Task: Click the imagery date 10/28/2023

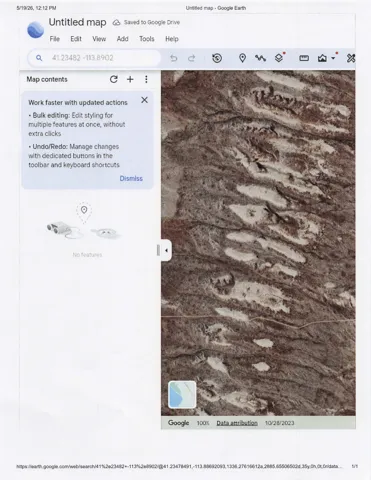Action: click(279, 423)
